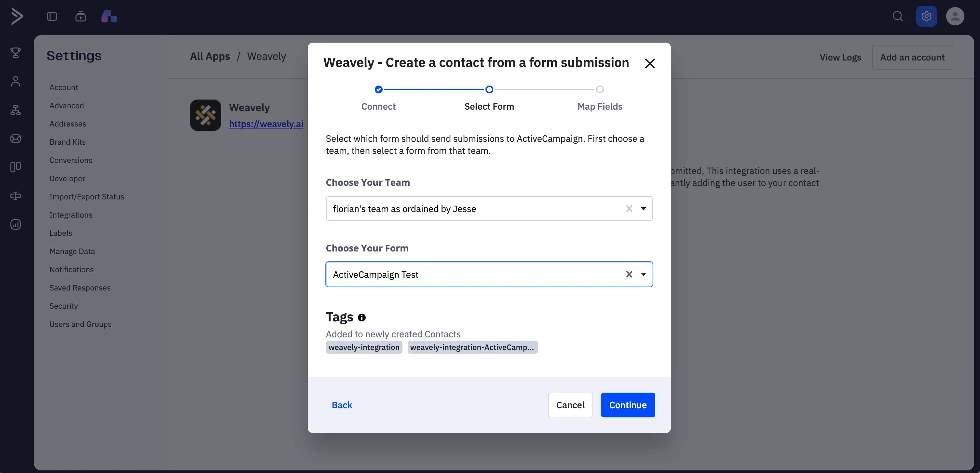Open Notifications settings
The height and width of the screenshot is (473, 980).
72,270
